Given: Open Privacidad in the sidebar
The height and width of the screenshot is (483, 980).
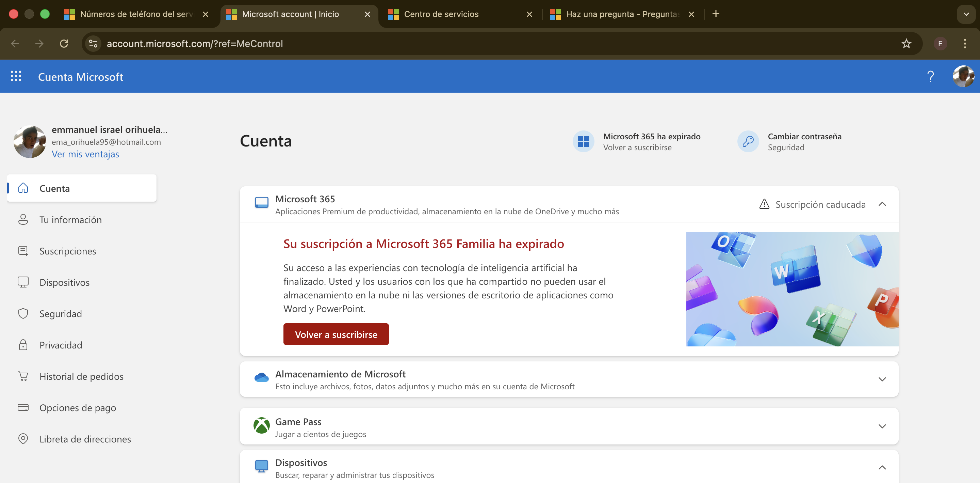Looking at the screenshot, I should 81,345.
